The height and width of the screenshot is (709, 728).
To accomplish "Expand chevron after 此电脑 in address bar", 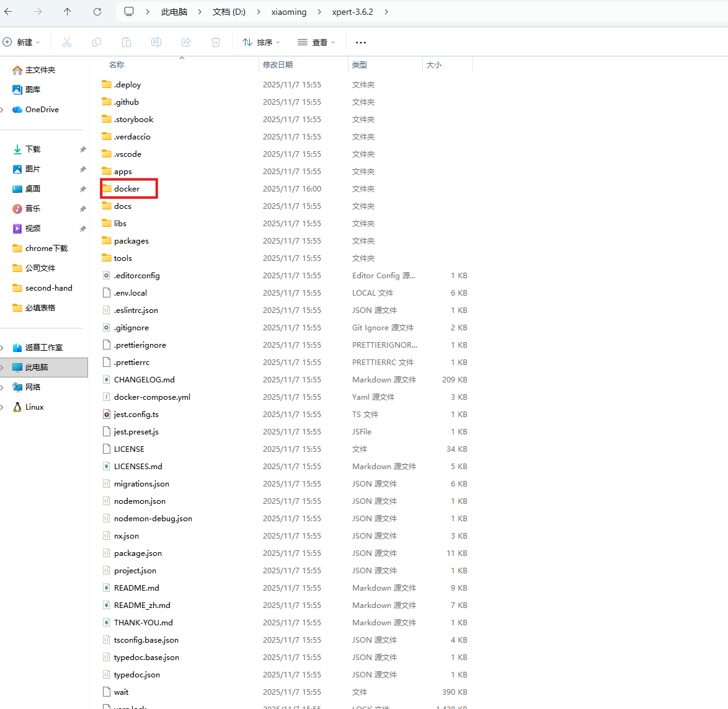I will point(200,12).
